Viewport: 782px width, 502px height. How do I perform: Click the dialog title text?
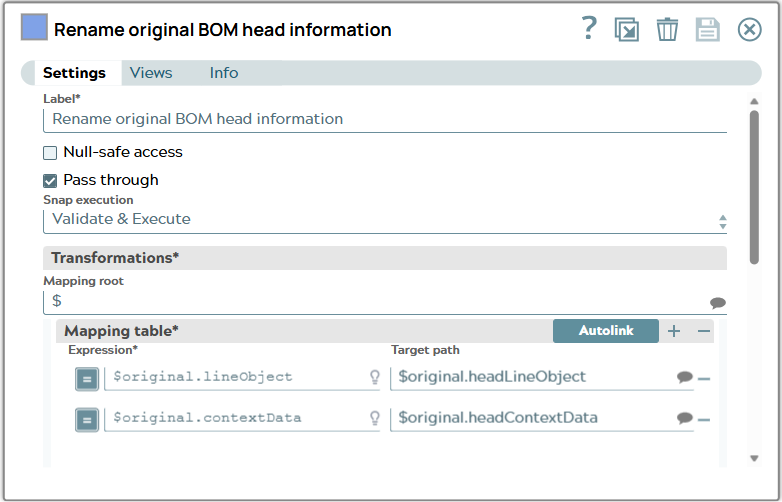[x=222, y=30]
